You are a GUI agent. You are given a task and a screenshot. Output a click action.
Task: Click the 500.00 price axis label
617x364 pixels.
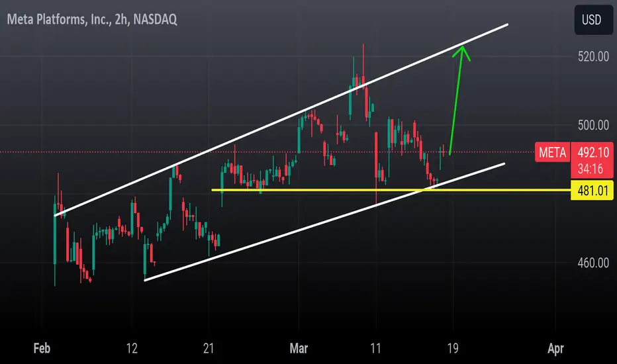point(593,125)
